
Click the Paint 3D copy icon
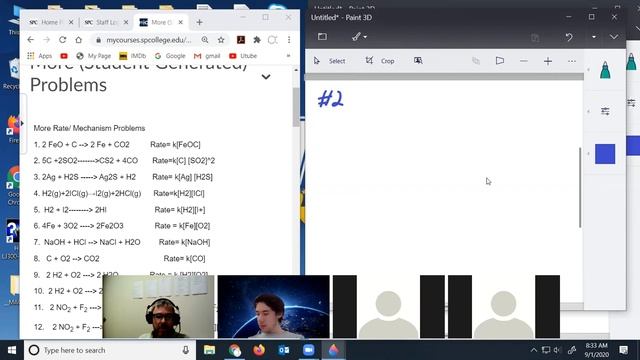point(476,61)
